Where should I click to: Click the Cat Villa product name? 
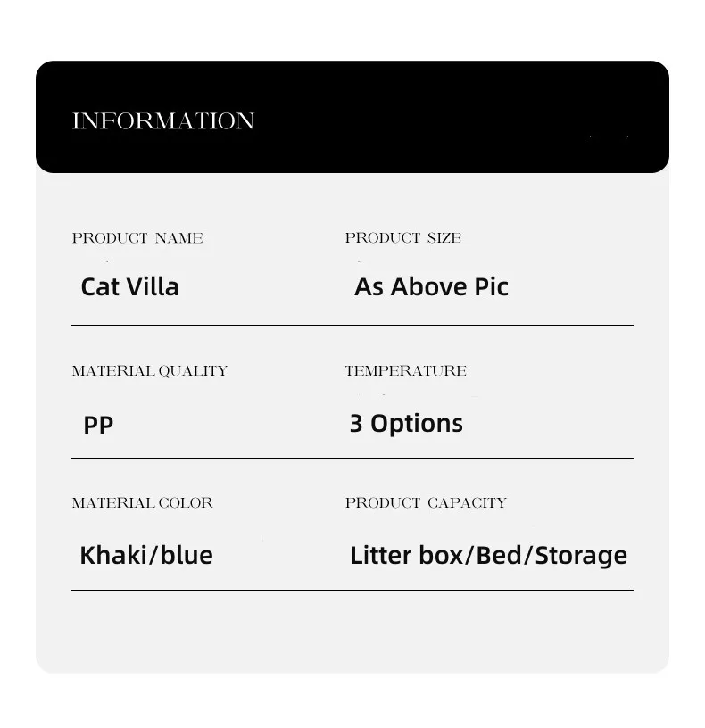click(129, 286)
